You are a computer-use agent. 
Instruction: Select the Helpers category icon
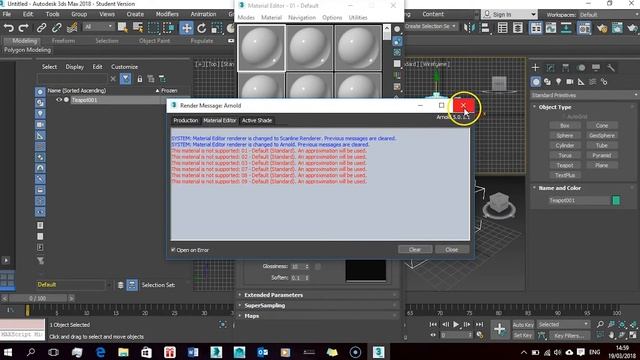click(x=581, y=82)
